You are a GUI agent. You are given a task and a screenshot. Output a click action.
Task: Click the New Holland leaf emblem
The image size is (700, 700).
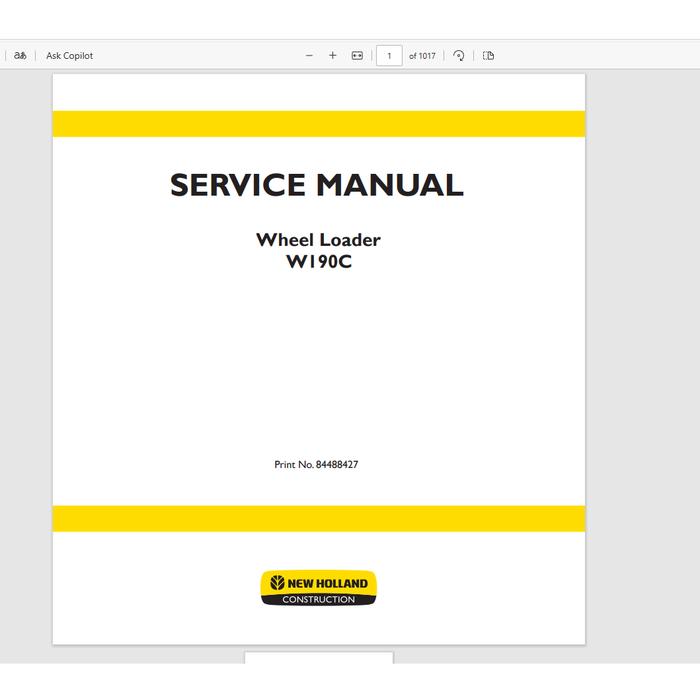click(x=275, y=583)
